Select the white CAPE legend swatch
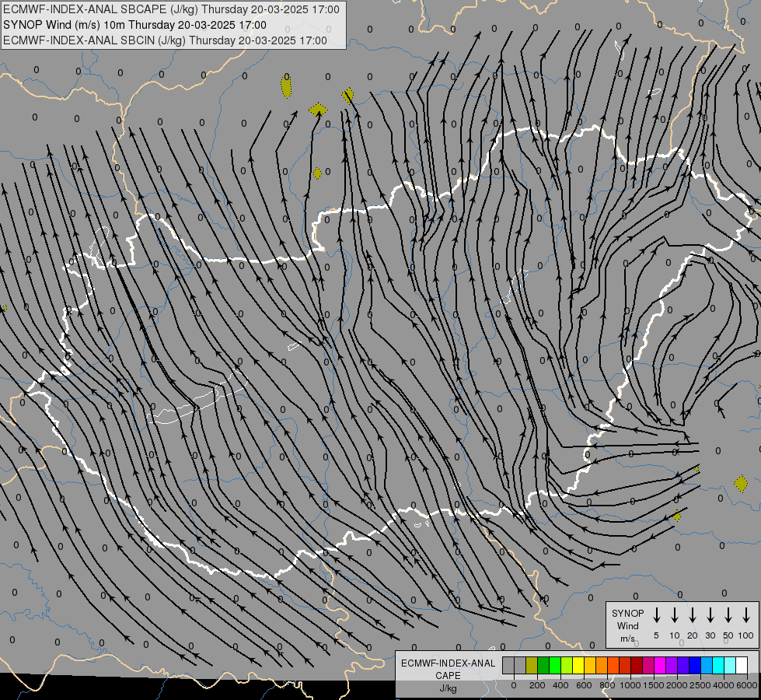Screen dimensions: 761x700 tap(742, 665)
